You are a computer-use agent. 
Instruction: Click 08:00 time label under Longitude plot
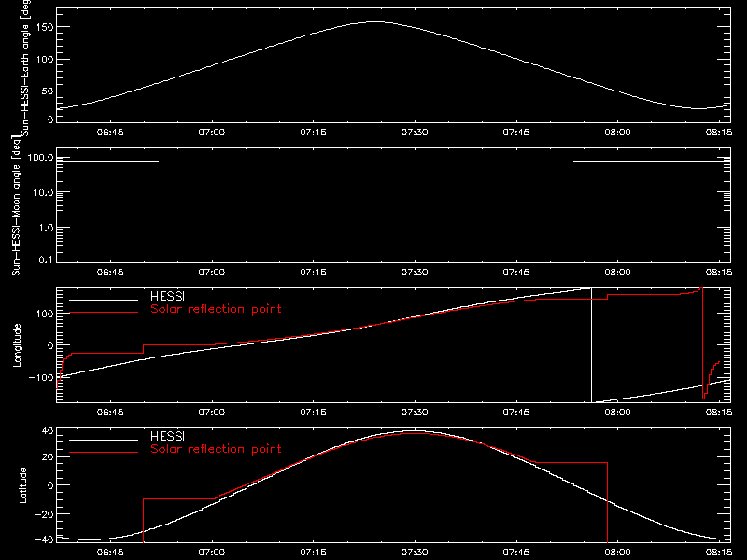[x=617, y=413]
